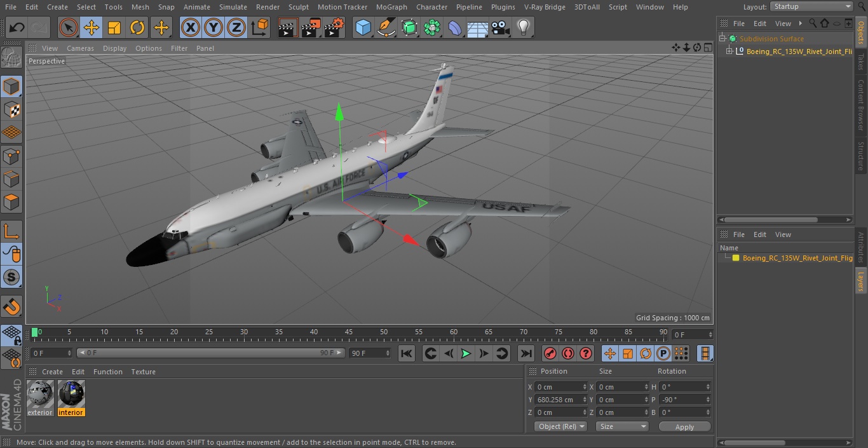Switch the coordinate system icon

[x=260, y=27]
